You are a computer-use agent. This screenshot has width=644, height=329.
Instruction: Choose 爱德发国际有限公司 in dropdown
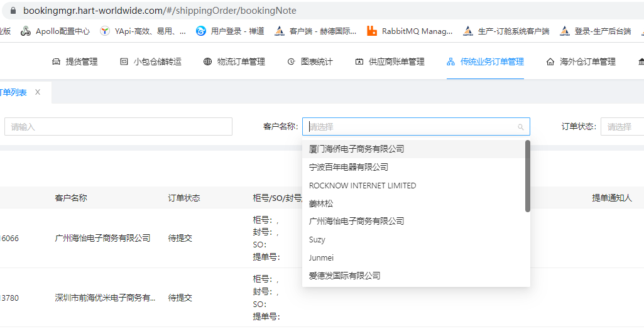point(345,276)
